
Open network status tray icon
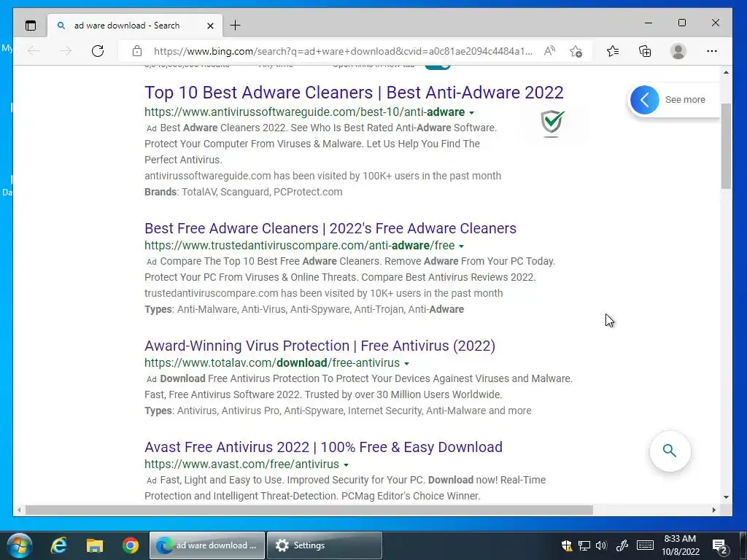pos(584,545)
